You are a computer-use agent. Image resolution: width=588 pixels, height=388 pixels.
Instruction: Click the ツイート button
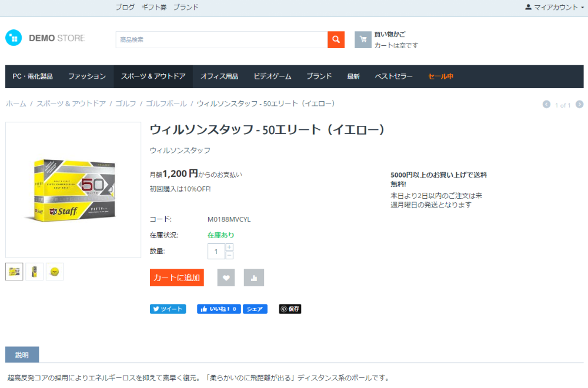point(168,309)
